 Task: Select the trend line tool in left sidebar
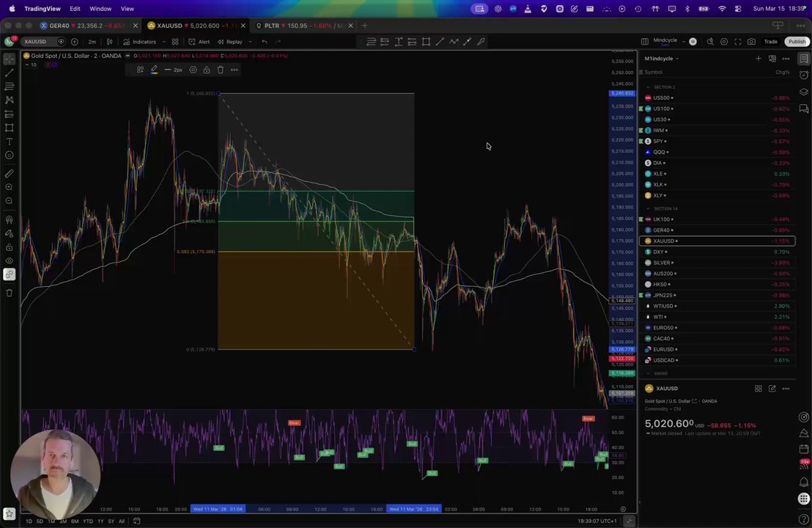pos(10,73)
